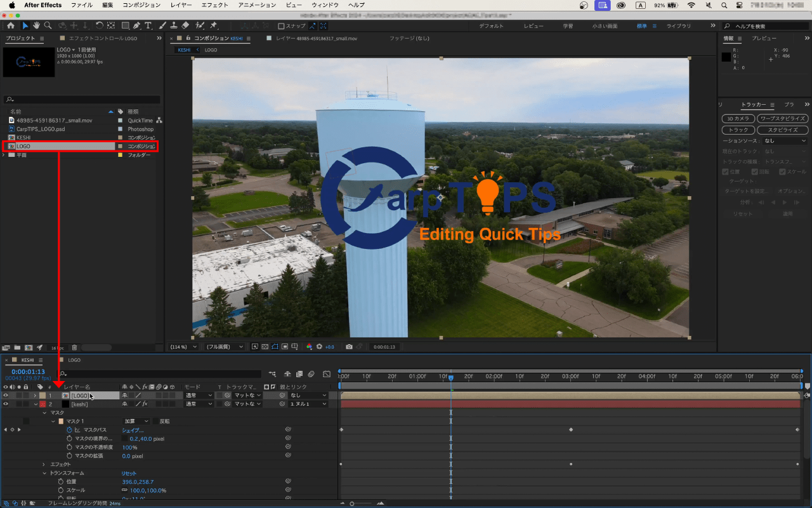This screenshot has height=508, width=812.
Task: Open graph editor in timeline
Action: [x=327, y=374]
